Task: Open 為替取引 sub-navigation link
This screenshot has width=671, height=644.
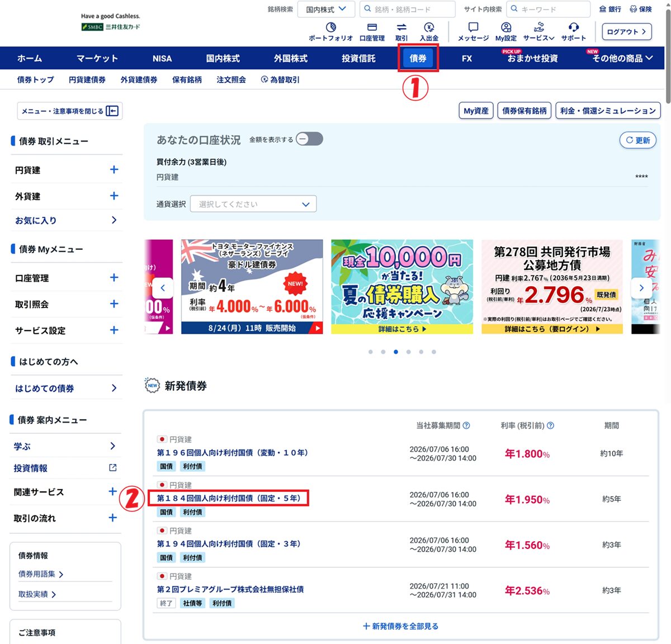Action: click(x=280, y=79)
